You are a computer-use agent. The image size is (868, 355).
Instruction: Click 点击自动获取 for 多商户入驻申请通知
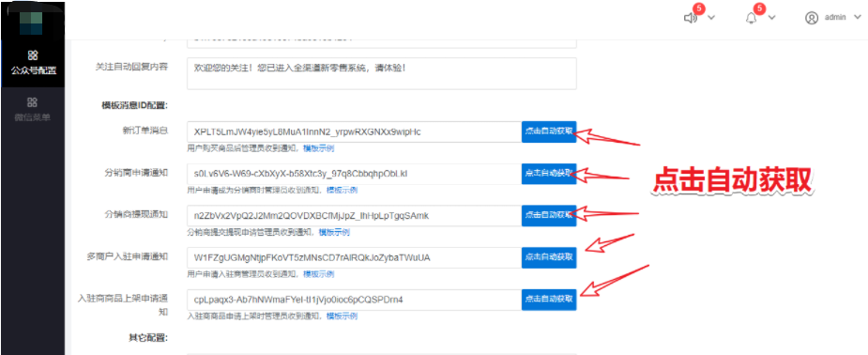pyautogui.click(x=549, y=257)
